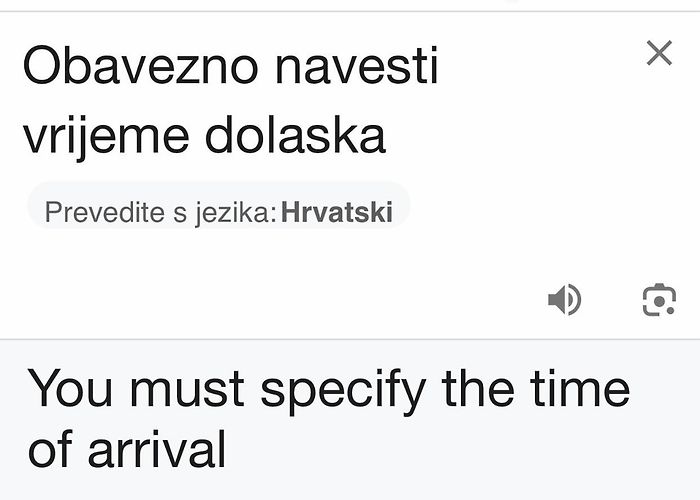Screen dimensions: 700x500
Task: Click the word of in translation
Action: (x=50, y=449)
